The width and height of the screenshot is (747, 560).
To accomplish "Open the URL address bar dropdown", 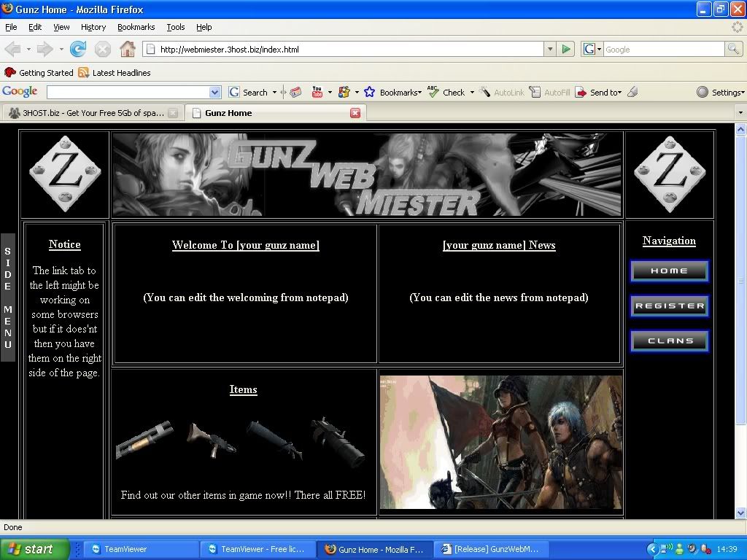I will (550, 50).
